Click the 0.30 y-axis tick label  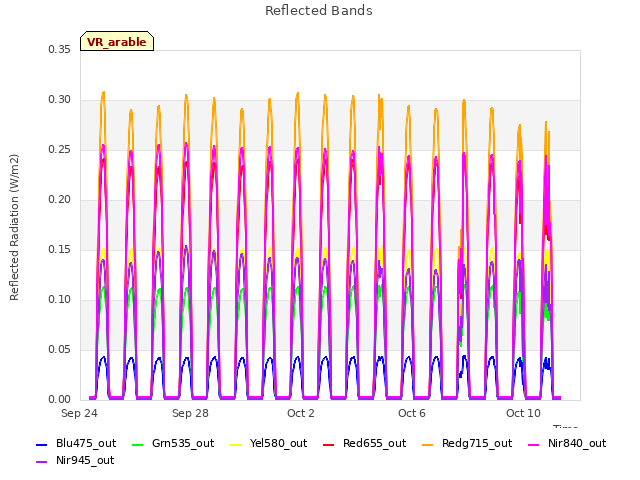click(x=60, y=100)
